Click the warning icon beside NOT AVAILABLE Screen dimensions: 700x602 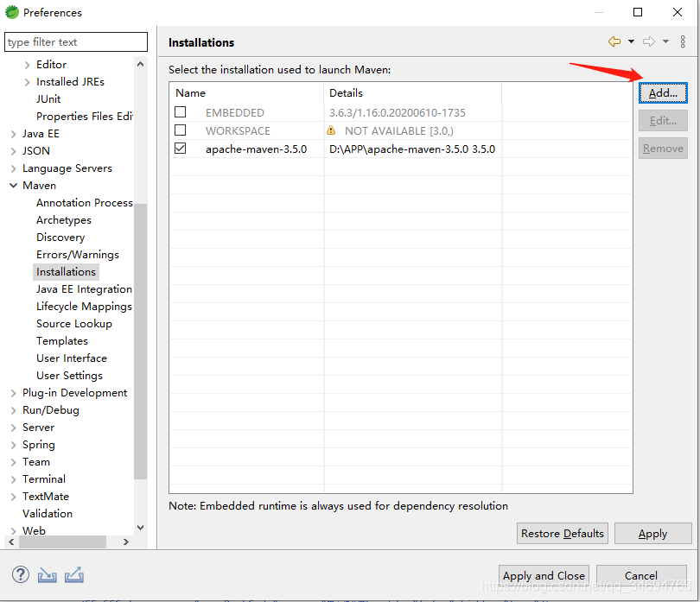[x=331, y=130]
